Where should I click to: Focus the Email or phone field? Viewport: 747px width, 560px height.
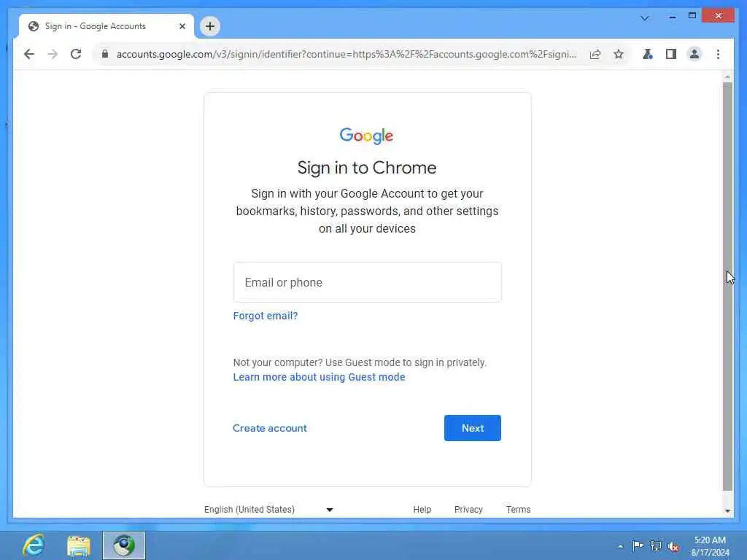(x=368, y=282)
